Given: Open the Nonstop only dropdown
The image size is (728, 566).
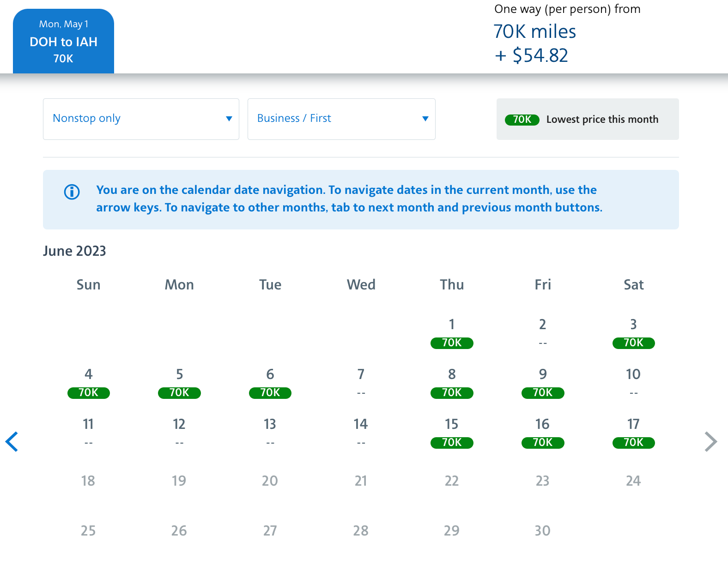Looking at the screenshot, I should coord(141,119).
